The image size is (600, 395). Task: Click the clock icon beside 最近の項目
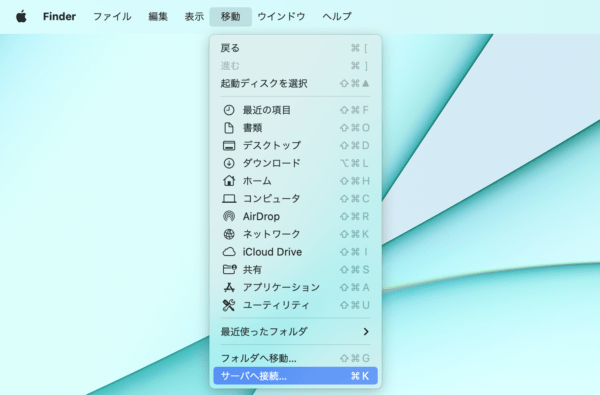tap(229, 110)
